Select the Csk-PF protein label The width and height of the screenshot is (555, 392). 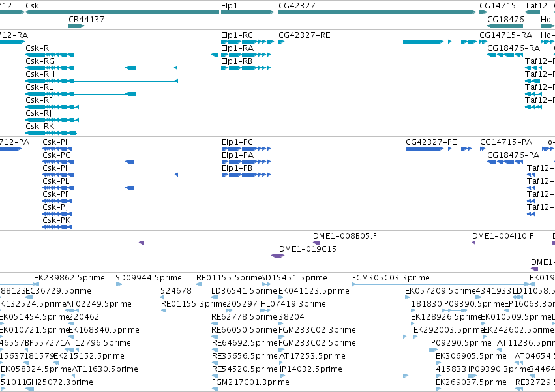click(x=56, y=194)
